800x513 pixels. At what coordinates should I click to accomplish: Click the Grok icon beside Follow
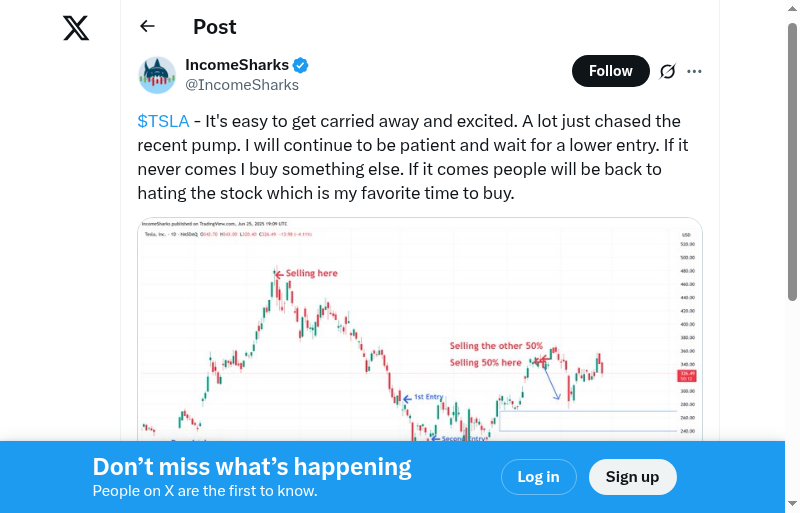coord(668,71)
